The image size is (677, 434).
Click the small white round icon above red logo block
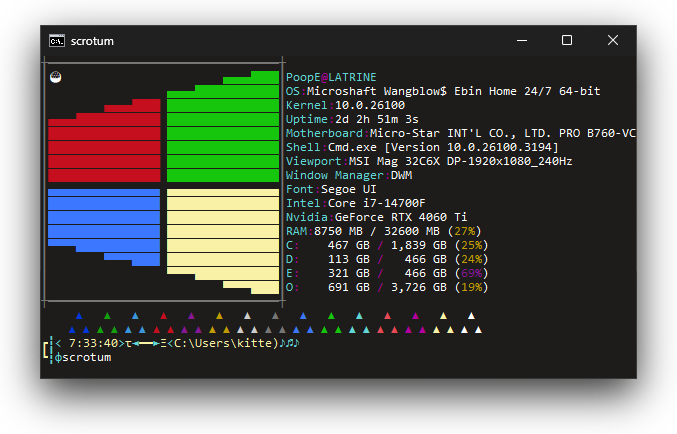click(x=56, y=77)
